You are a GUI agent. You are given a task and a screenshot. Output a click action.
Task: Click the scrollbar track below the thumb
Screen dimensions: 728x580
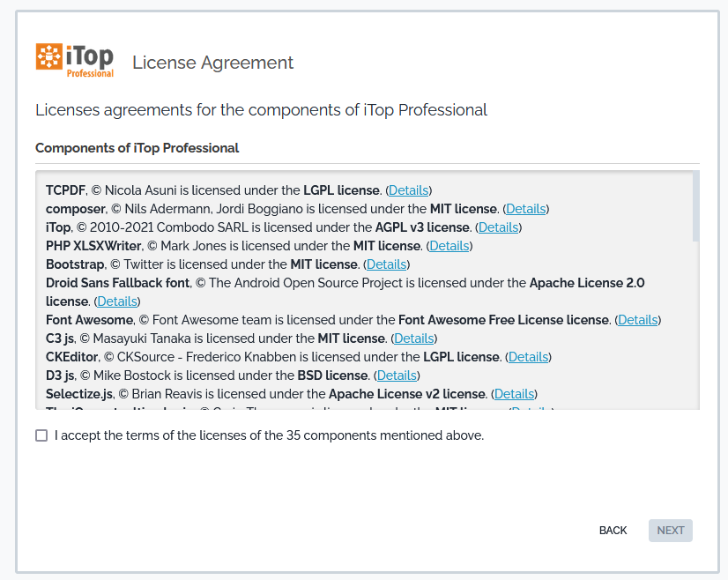[x=695, y=335]
